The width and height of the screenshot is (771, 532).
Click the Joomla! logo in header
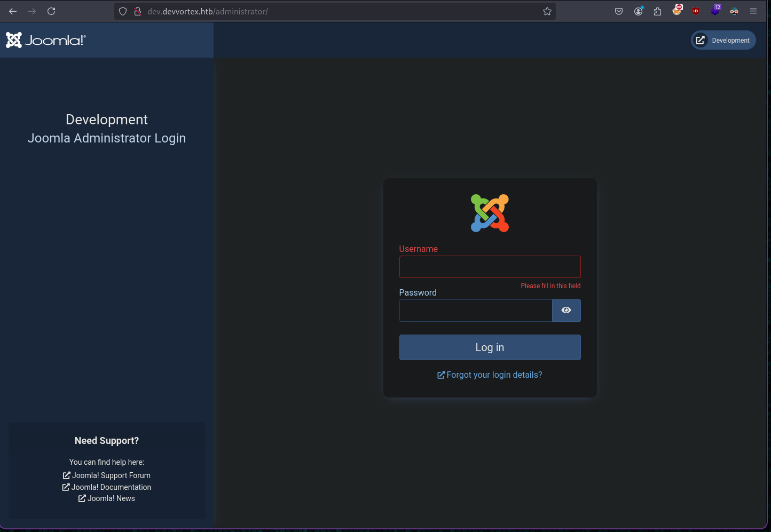coord(46,40)
